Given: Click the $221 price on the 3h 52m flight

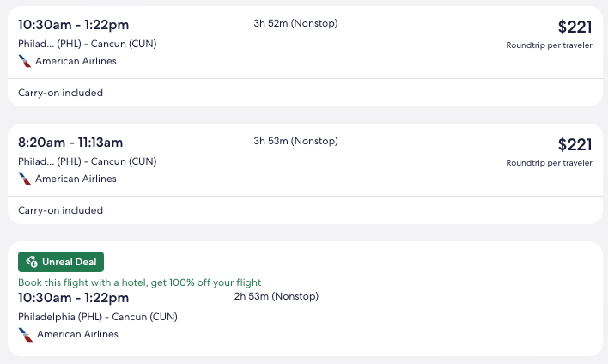Looking at the screenshot, I should [x=575, y=27].
